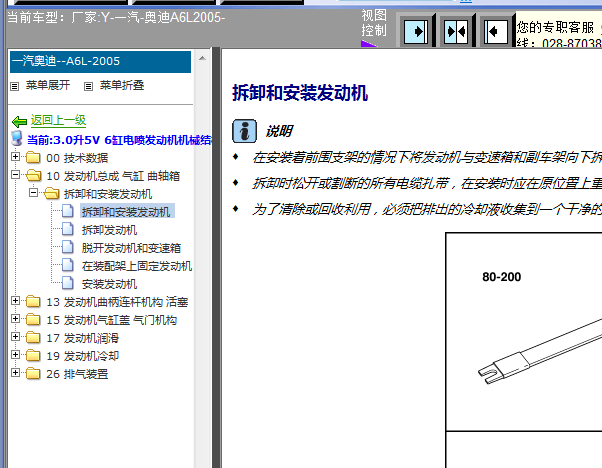Click the 您的专职客服 text
Viewport: 602px width, 468px height.
click(x=555, y=27)
